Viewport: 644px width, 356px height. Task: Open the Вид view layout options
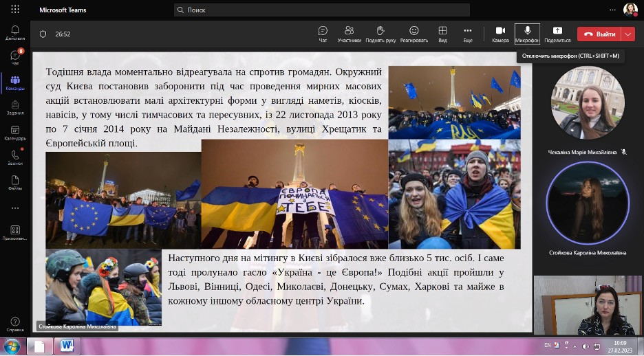pyautogui.click(x=442, y=33)
